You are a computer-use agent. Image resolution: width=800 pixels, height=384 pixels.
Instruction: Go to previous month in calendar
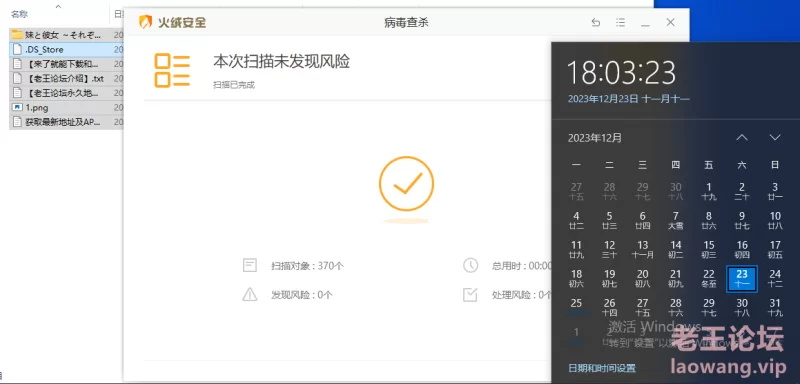click(x=742, y=138)
